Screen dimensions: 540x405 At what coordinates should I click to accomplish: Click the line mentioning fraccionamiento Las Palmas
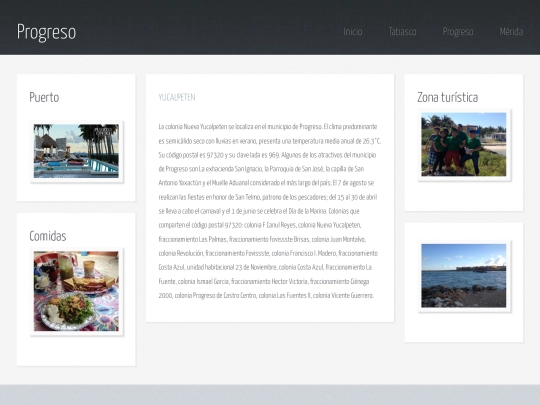[262, 239]
